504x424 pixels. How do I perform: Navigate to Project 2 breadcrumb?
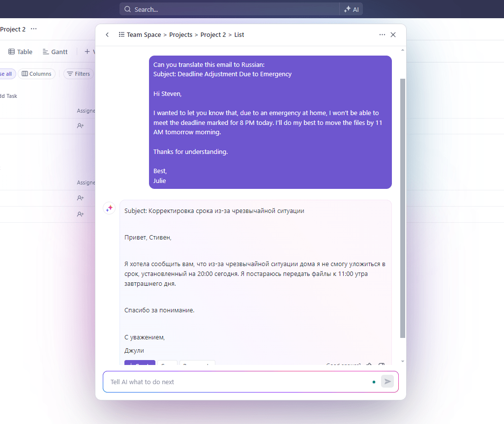click(x=213, y=35)
